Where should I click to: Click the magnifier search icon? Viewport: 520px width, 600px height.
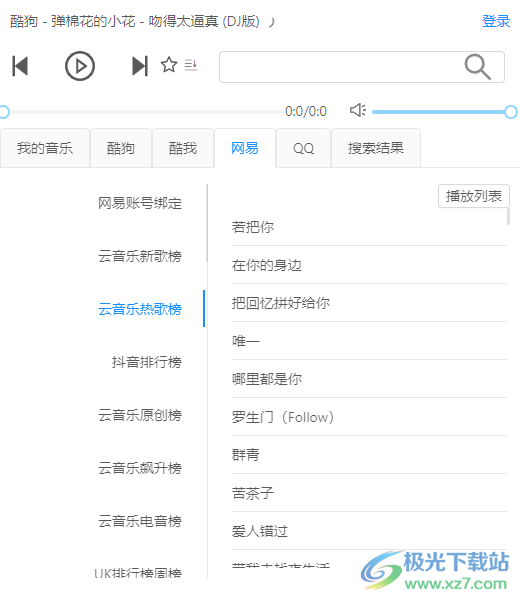(x=478, y=67)
